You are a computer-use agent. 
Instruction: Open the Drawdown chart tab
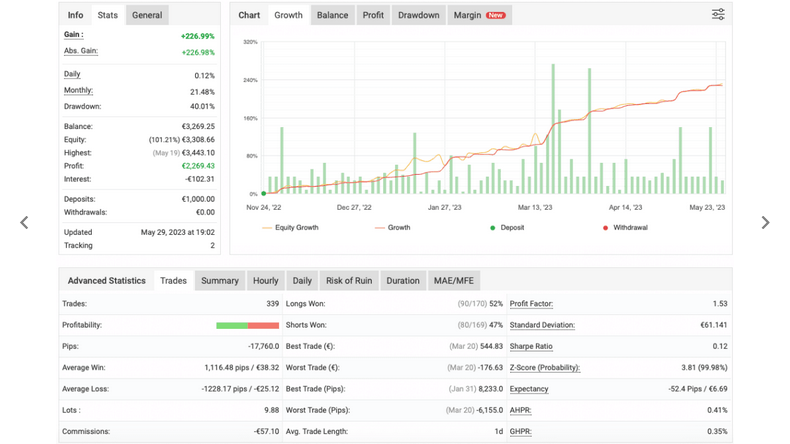pos(419,15)
